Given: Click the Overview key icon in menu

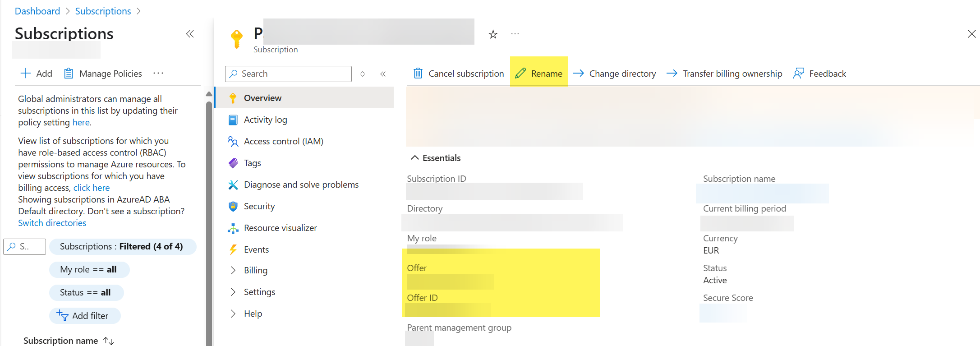Looking at the screenshot, I should coord(233,98).
